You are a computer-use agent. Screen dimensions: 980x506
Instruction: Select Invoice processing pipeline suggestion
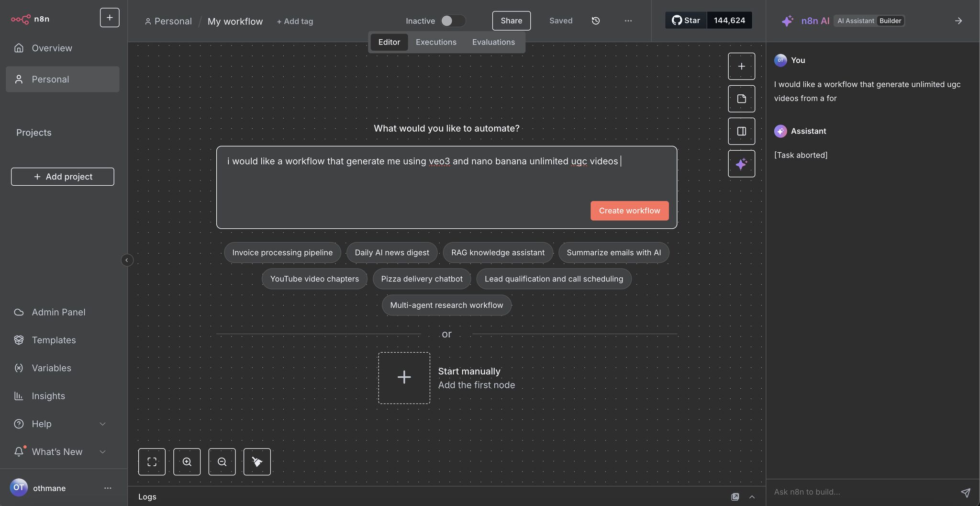click(x=282, y=252)
